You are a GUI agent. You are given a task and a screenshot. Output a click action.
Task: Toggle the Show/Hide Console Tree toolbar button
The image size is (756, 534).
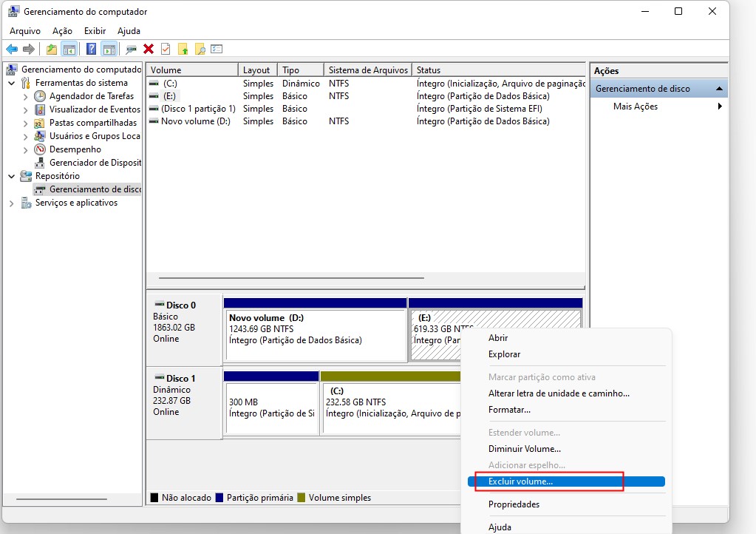tap(69, 49)
